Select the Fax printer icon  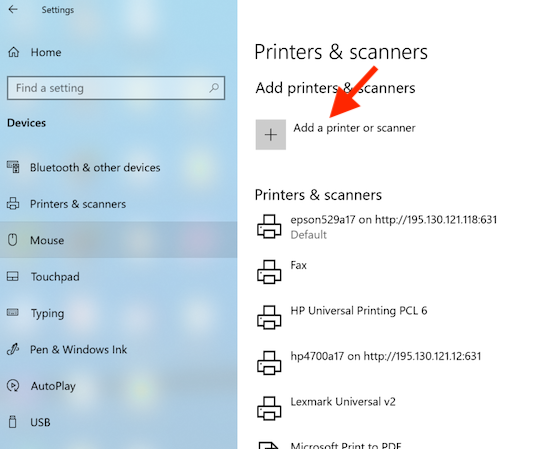(269, 272)
